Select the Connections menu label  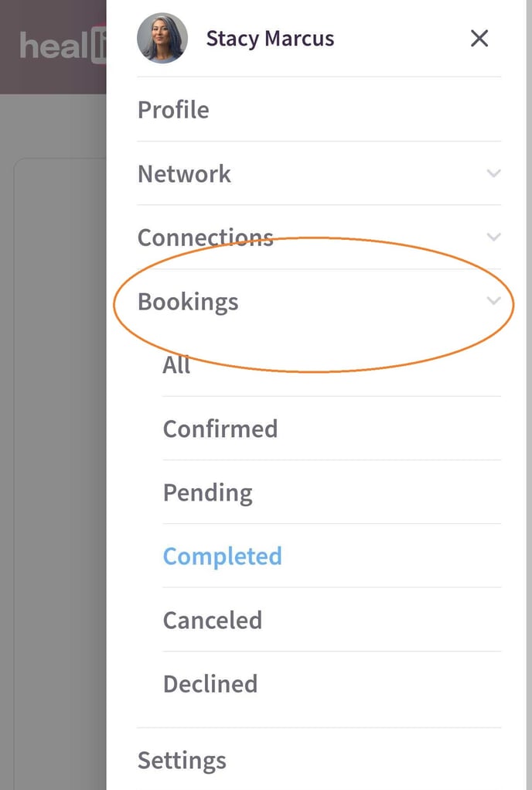tap(205, 237)
